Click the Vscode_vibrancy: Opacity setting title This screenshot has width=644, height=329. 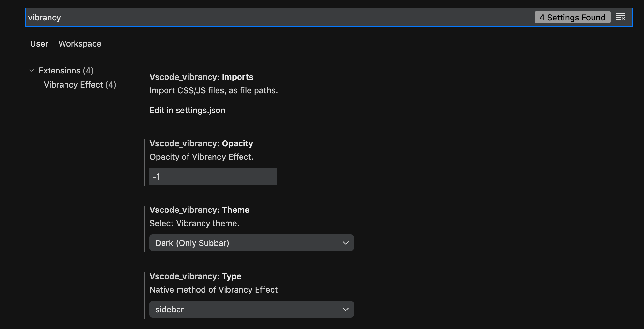(x=201, y=143)
